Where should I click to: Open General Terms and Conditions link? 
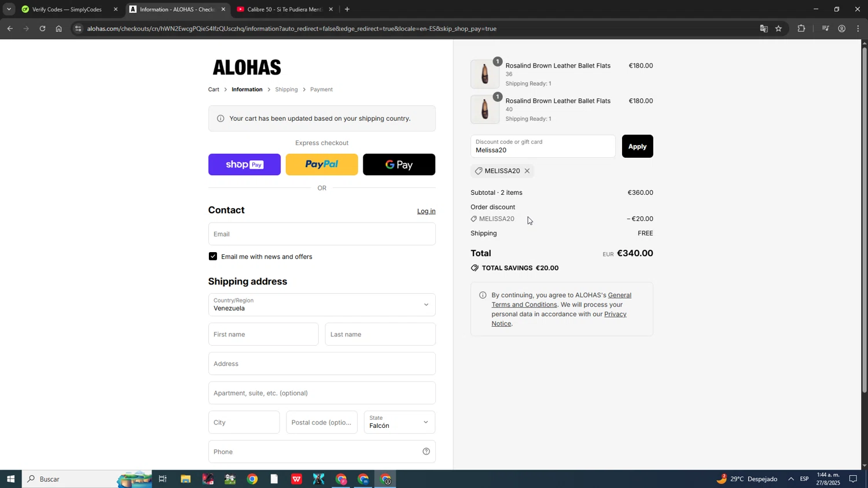560,300
